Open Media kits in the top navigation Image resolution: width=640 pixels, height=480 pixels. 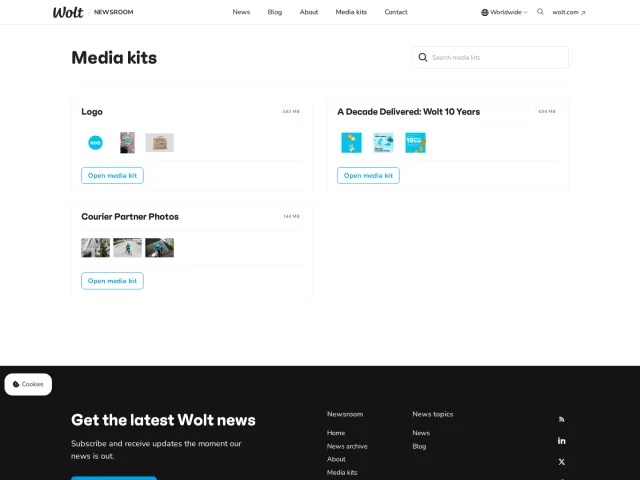point(351,12)
